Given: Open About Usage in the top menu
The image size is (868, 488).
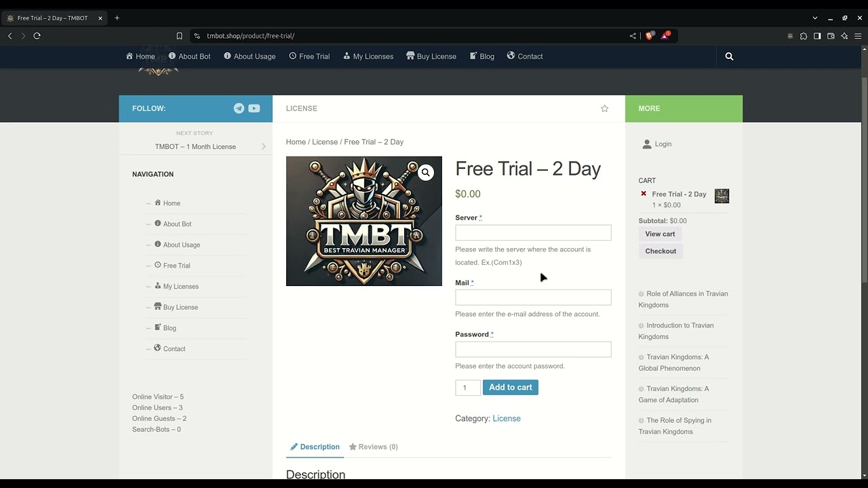Looking at the screenshot, I should [250, 56].
